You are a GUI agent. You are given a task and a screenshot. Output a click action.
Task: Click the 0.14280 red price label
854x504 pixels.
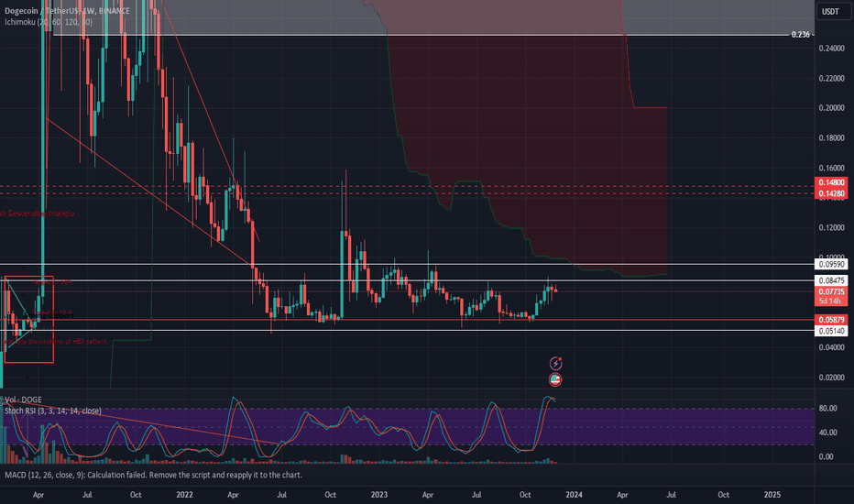click(831, 193)
